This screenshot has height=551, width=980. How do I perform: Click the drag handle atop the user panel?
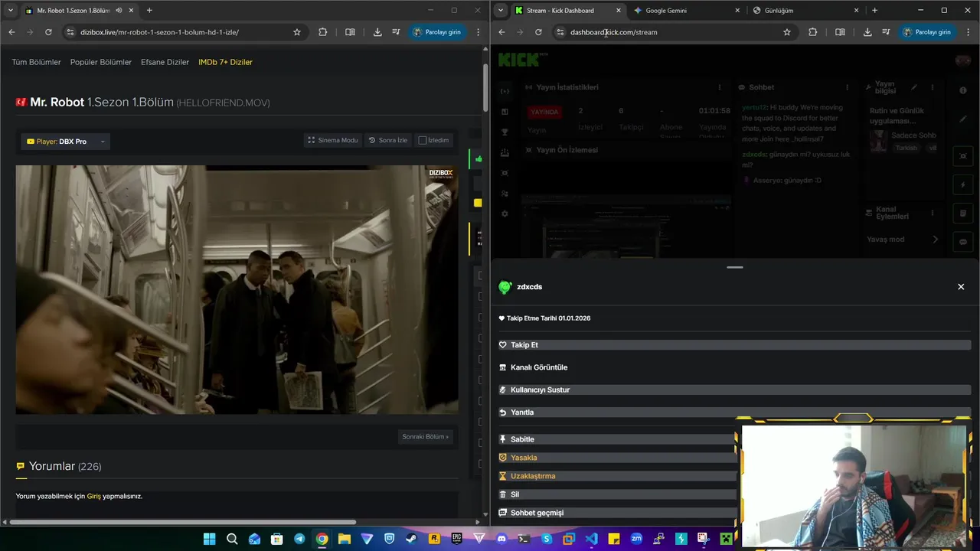tap(735, 267)
